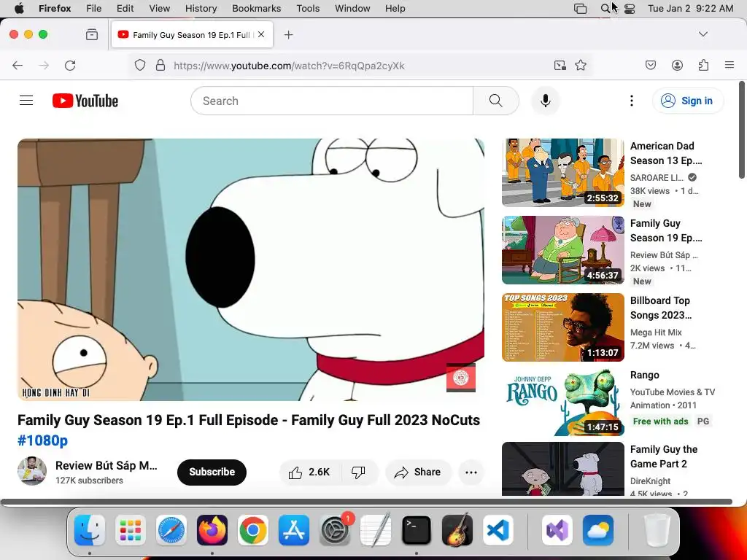The image size is (747, 560).
Task: Go back with the Firefox back arrow
Action: (18, 65)
